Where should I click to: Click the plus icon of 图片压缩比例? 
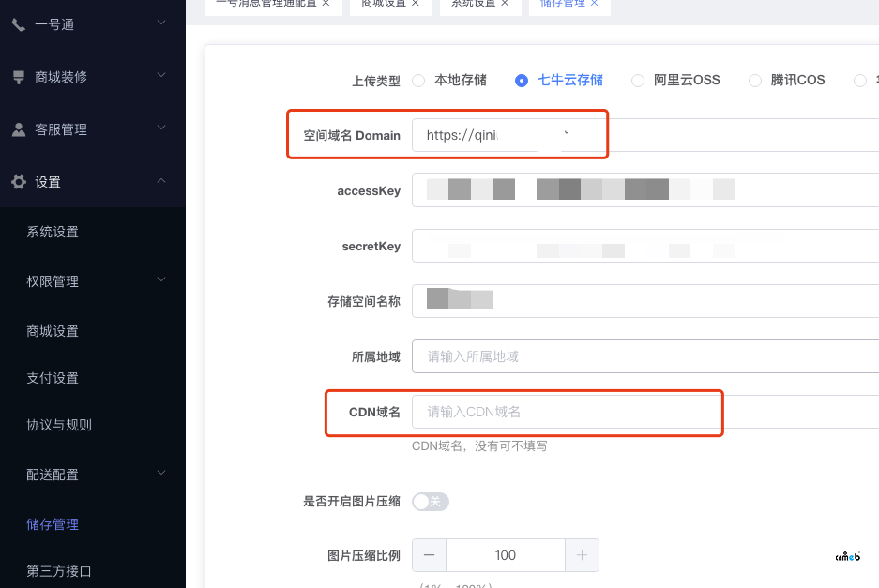click(582, 555)
